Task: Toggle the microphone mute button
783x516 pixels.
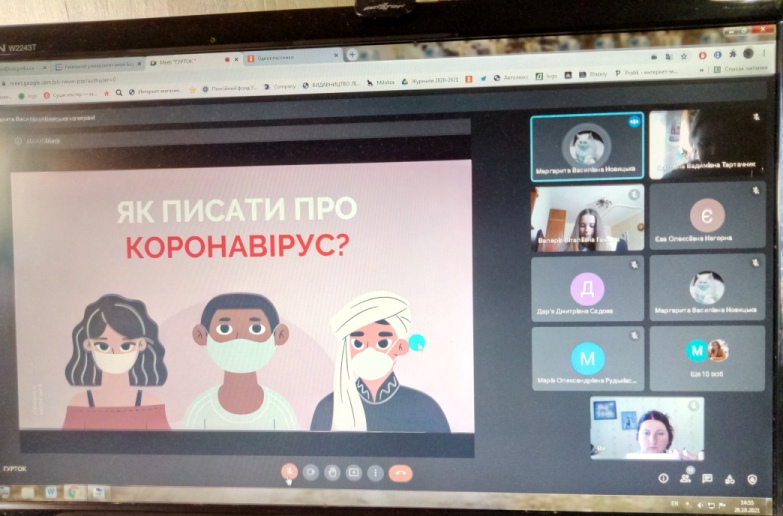Action: point(289,472)
